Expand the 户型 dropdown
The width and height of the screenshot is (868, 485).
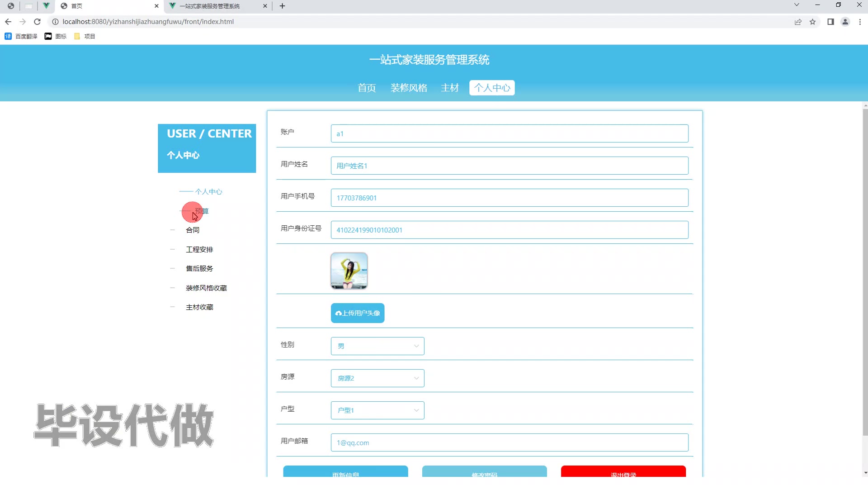click(377, 410)
